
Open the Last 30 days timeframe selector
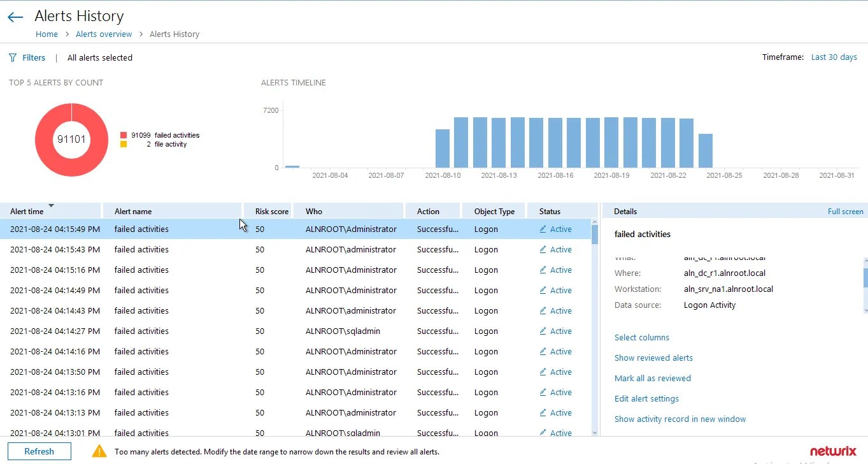pyautogui.click(x=834, y=57)
